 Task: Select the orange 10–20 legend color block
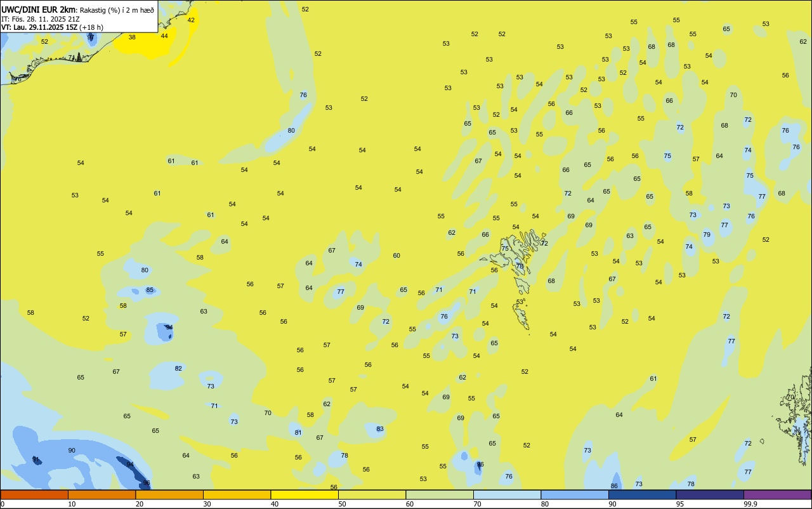click(101, 494)
